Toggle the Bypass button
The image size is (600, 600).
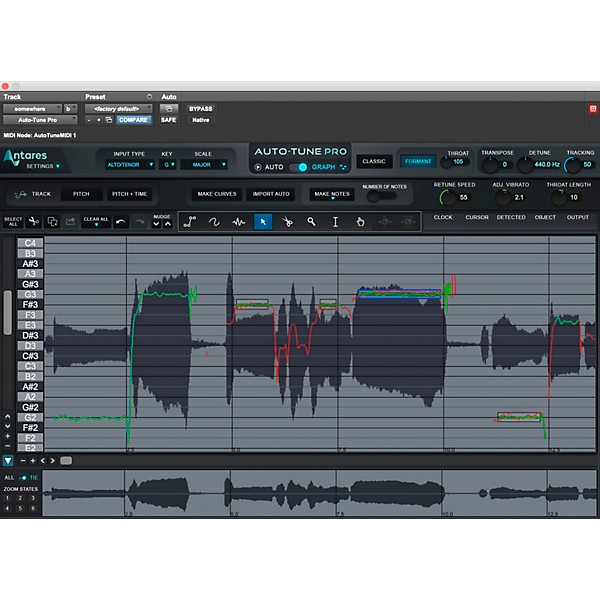pos(201,109)
